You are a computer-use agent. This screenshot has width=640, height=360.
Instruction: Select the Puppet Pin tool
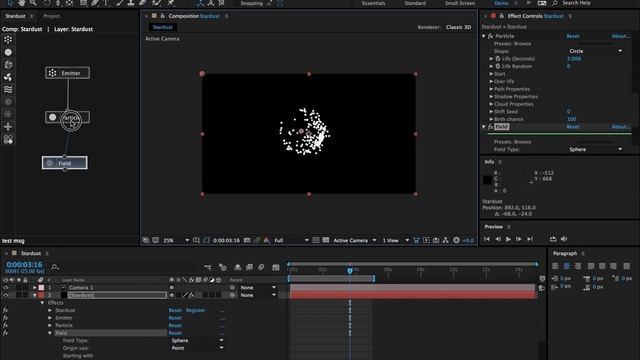coord(171,3)
